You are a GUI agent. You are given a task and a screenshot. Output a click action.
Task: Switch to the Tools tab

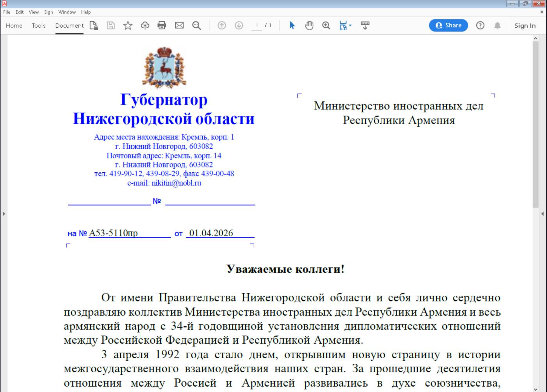point(39,25)
